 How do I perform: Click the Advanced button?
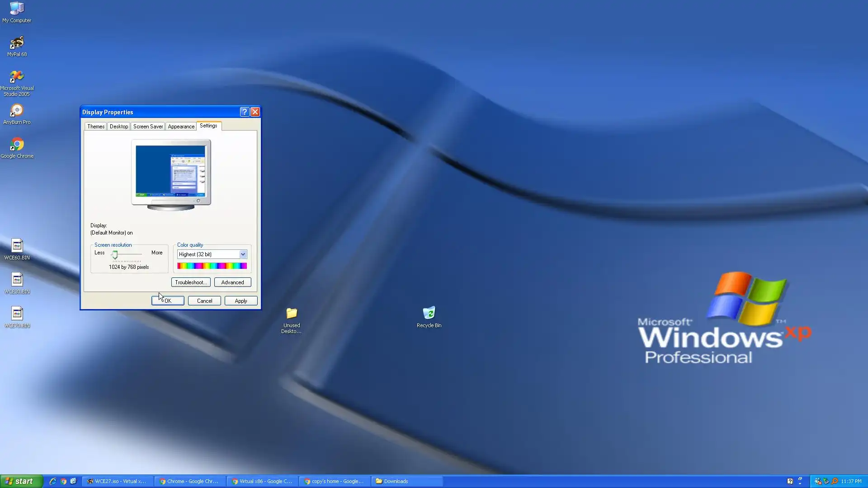232,282
